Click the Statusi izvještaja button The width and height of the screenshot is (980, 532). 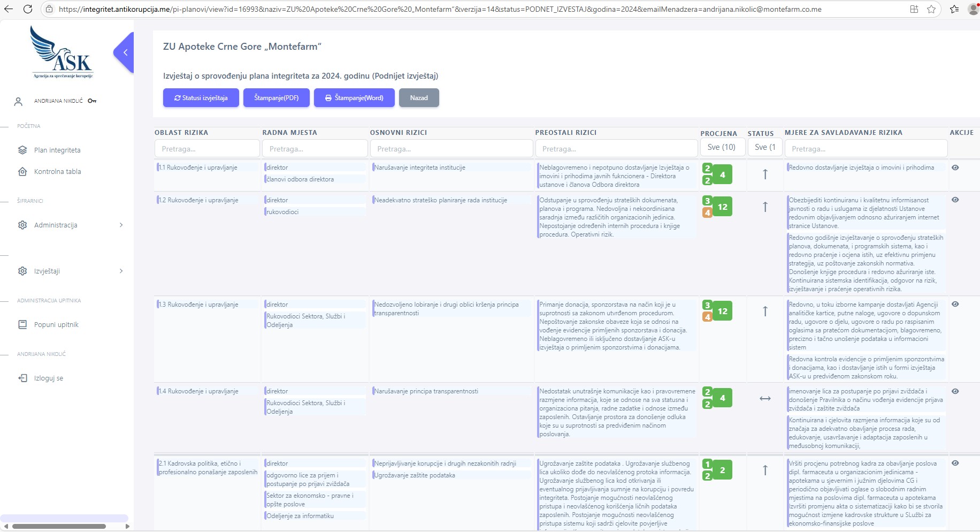click(201, 98)
